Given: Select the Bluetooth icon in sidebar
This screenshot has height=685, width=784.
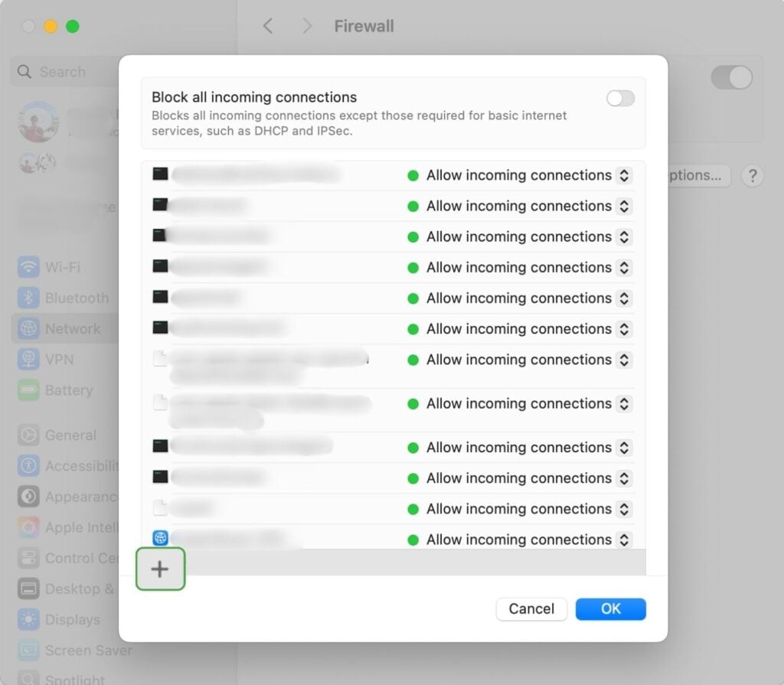Looking at the screenshot, I should (x=28, y=298).
